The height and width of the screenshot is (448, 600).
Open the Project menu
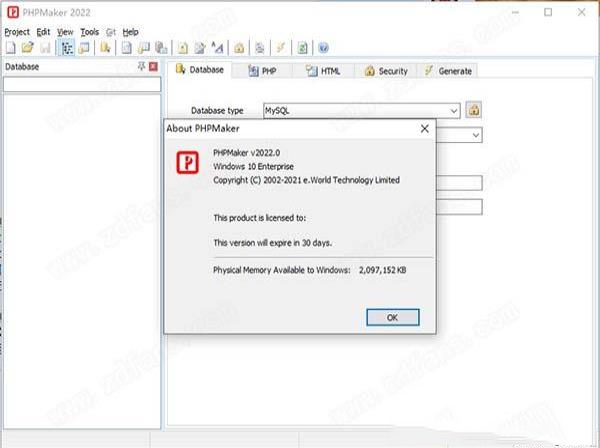17,32
